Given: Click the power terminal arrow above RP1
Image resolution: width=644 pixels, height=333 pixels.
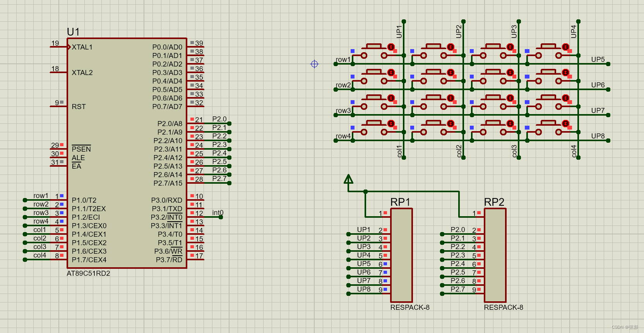Looking at the screenshot, I should pos(348,179).
